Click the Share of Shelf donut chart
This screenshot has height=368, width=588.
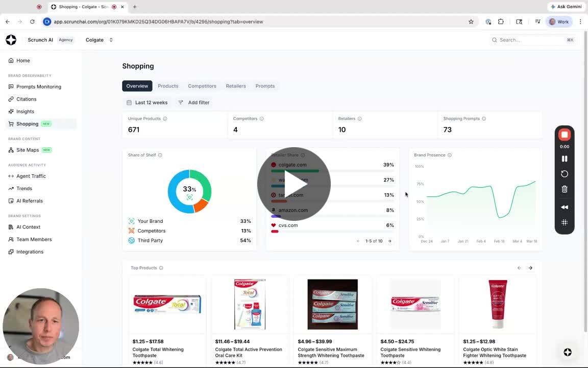189,191
